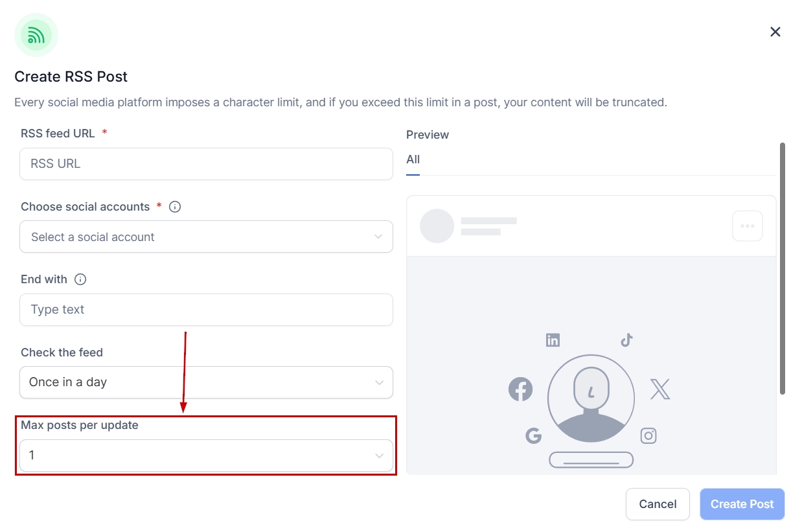The image size is (802, 532).
Task: Open the Select a social account dropdown
Action: pyautogui.click(x=206, y=237)
